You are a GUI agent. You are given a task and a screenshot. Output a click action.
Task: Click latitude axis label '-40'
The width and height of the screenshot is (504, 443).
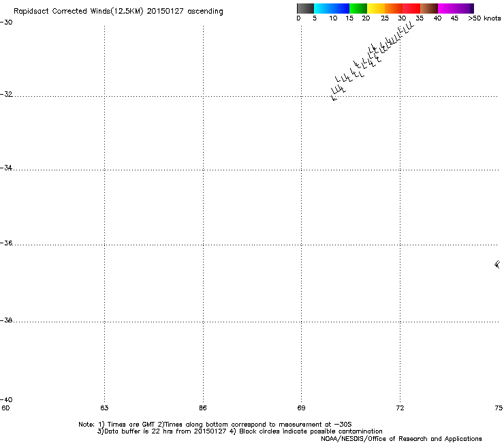click(6, 399)
